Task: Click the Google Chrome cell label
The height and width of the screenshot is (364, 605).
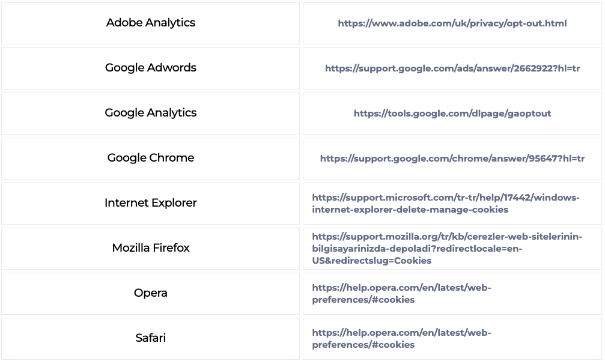Action: coord(150,158)
